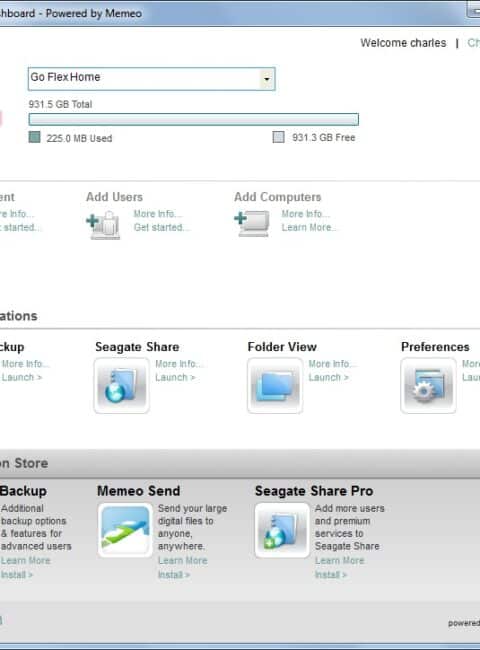Click Learn More for Memeo Send
This screenshot has height=650, width=480.
coord(182,560)
